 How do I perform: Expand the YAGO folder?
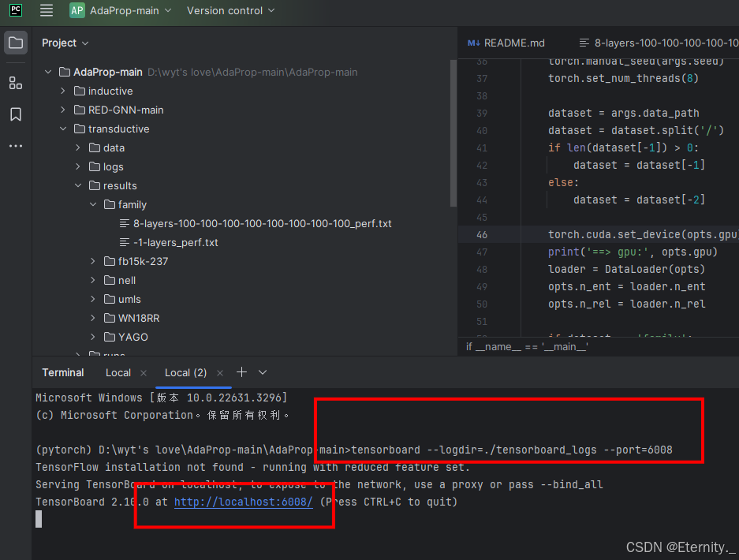pos(93,337)
